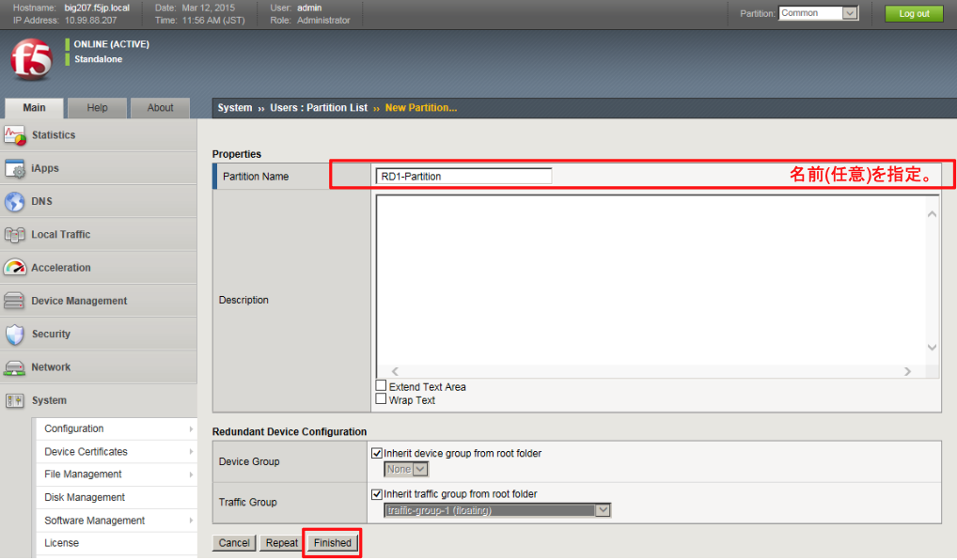Viewport: 957px width, 560px height.
Task: Click inside the Description text area
Action: coord(651,280)
